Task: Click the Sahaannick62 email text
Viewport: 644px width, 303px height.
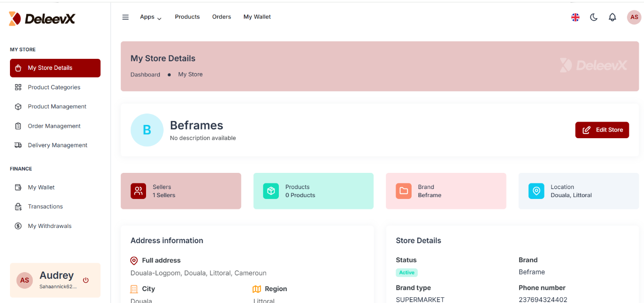Action: 58,286
